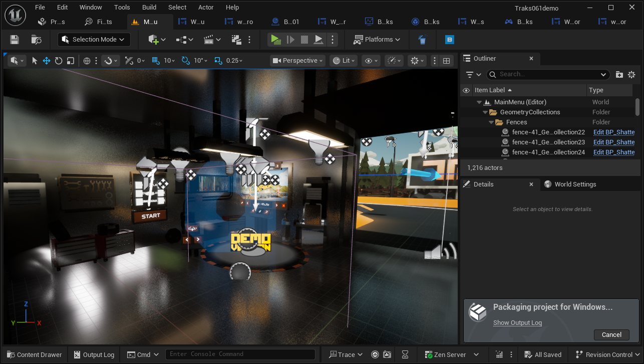The image size is (644, 364).
Task: Click the Cinematics clapperboard icon
Action: coord(212,40)
